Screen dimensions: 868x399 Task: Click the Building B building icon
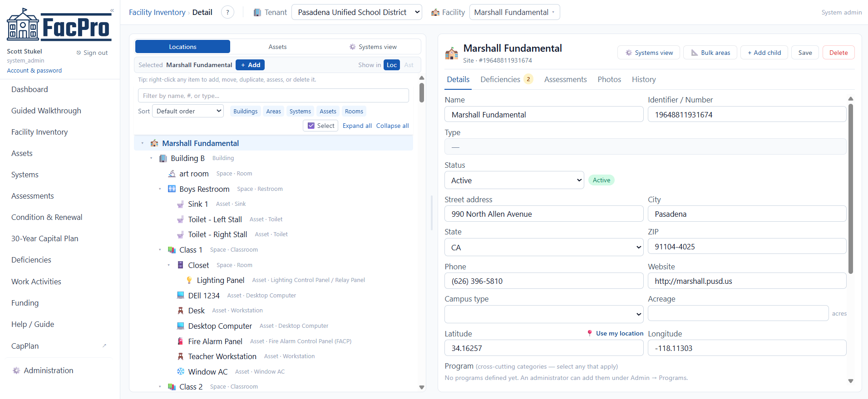point(163,158)
